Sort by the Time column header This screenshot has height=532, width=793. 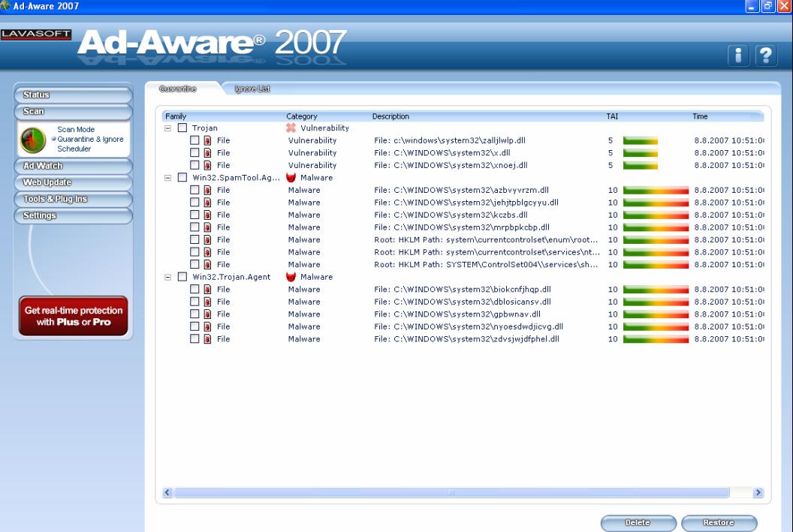coord(700,116)
